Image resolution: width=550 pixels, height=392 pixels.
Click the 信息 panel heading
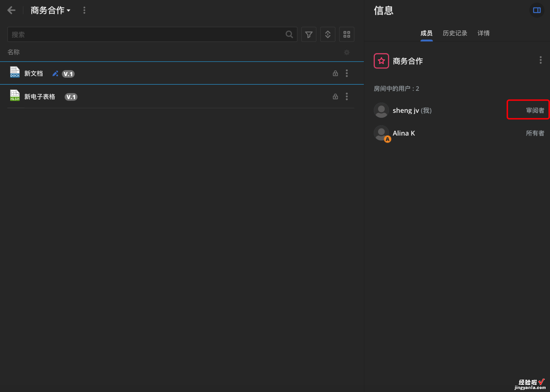coord(384,11)
